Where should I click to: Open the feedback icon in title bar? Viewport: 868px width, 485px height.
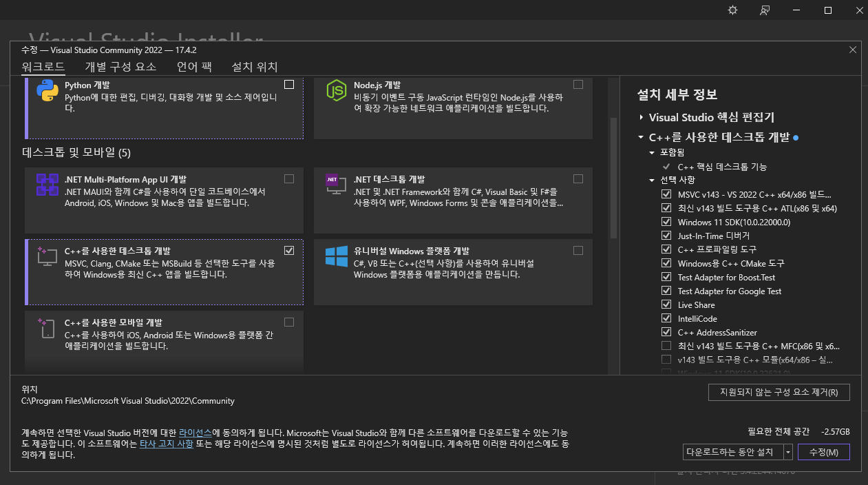click(x=764, y=10)
